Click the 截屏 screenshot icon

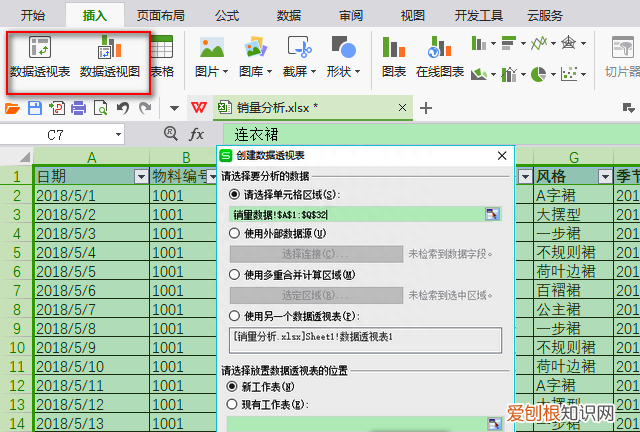(300, 47)
